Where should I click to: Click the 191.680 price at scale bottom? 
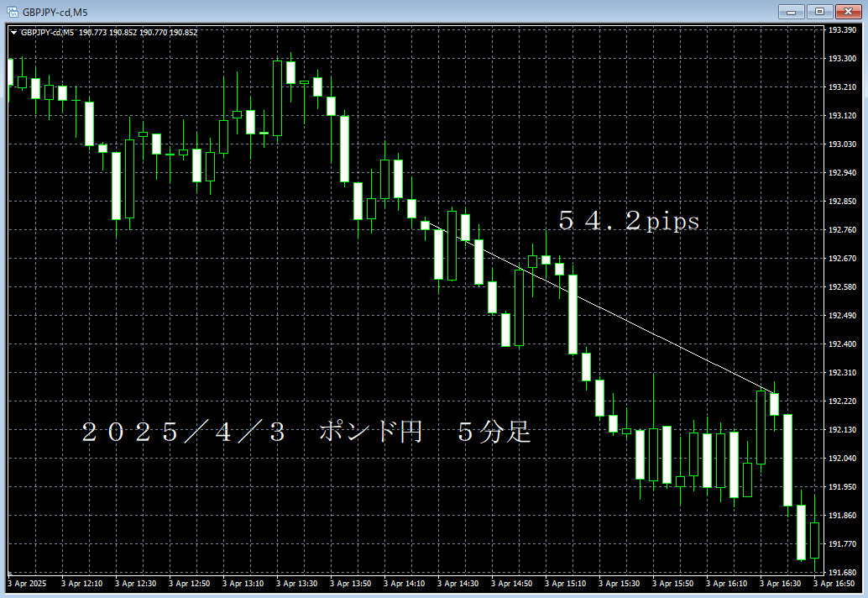coord(842,573)
